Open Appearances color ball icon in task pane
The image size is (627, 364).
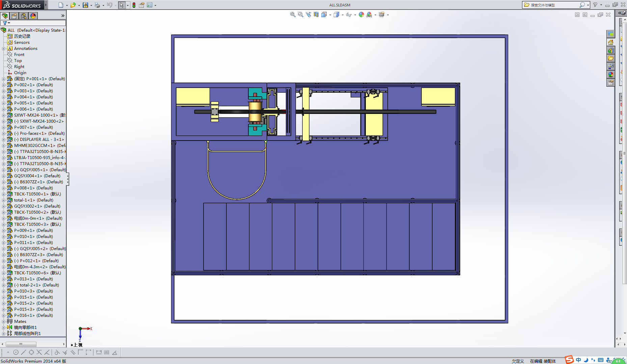coord(610,74)
